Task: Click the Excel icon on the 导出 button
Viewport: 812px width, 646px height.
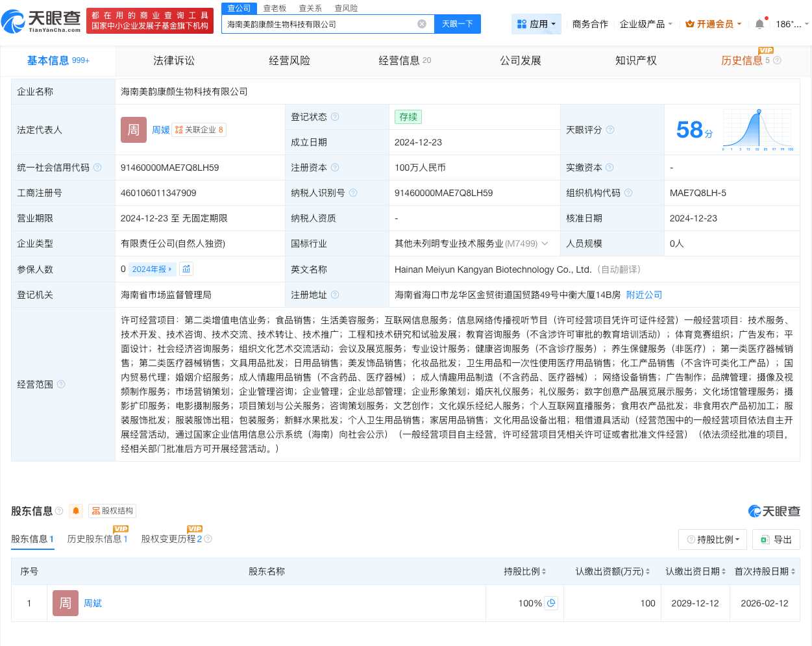Action: (x=764, y=540)
